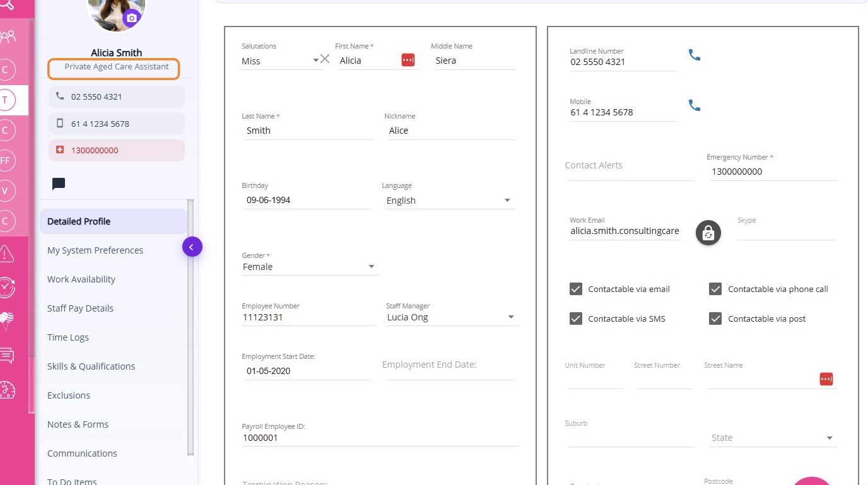868x485 pixels.
Task: Clear the Salutations selection with the X icon
Action: (325, 59)
